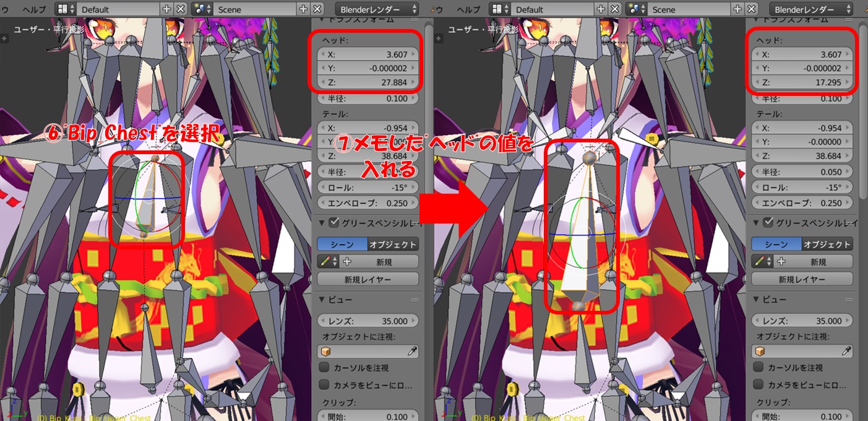Image resolution: width=868 pixels, height=421 pixels.
Task: Open the ヘルプ menu in the left window
Action: (x=34, y=9)
